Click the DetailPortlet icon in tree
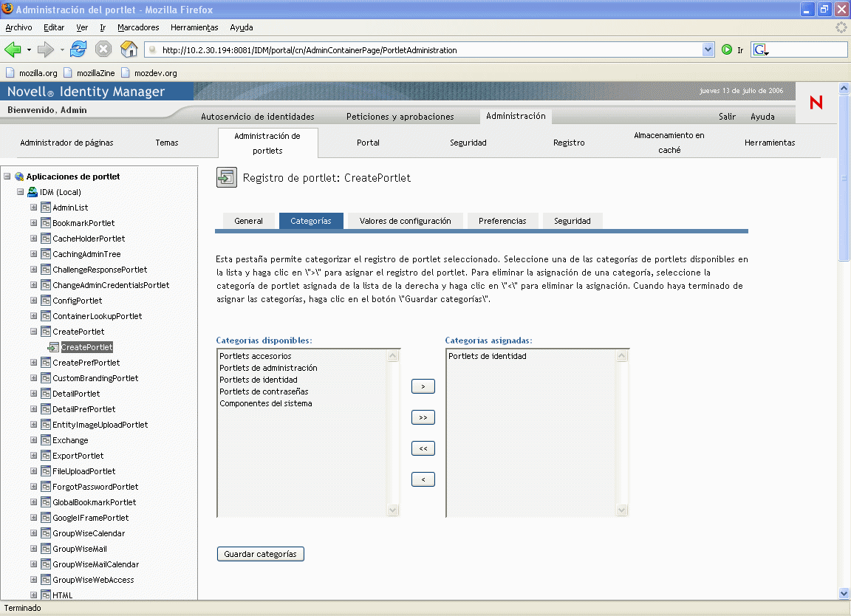851x616 pixels. click(x=46, y=394)
